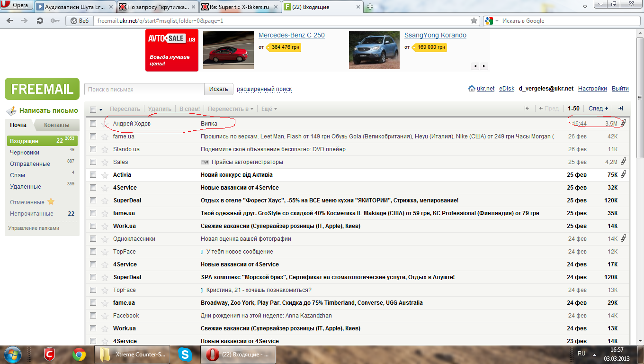Click the SsangYong Korando car thumbnail
Screen dimensions: 644x364
point(374,50)
